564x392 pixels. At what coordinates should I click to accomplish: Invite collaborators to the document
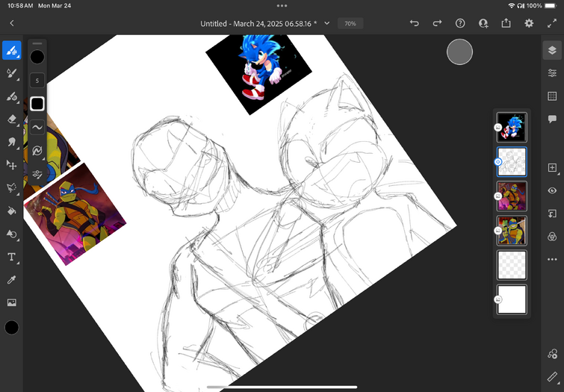pos(483,23)
